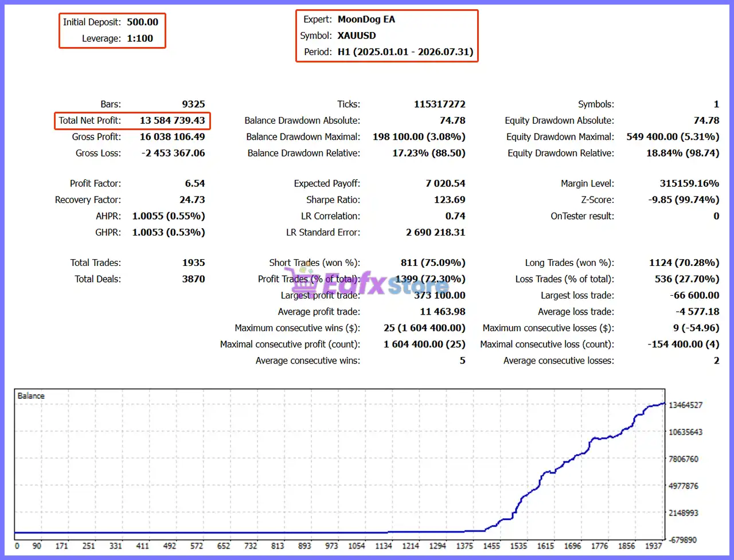Click the OnTester result value 0

point(716,216)
